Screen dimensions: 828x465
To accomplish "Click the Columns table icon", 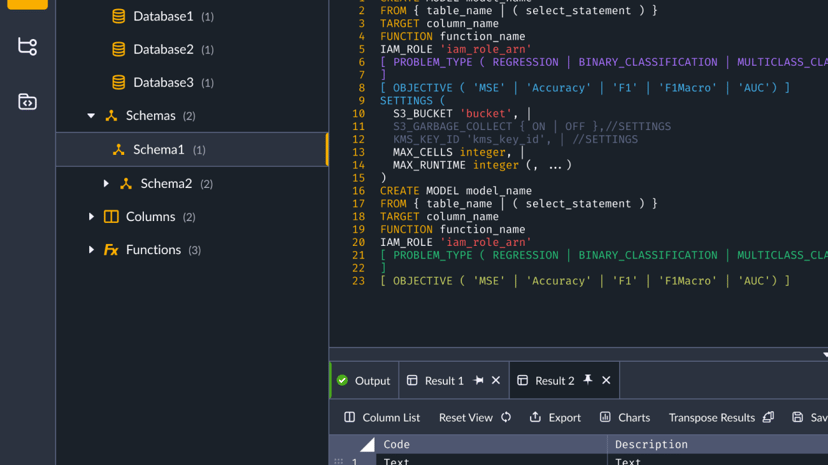I will click(111, 216).
